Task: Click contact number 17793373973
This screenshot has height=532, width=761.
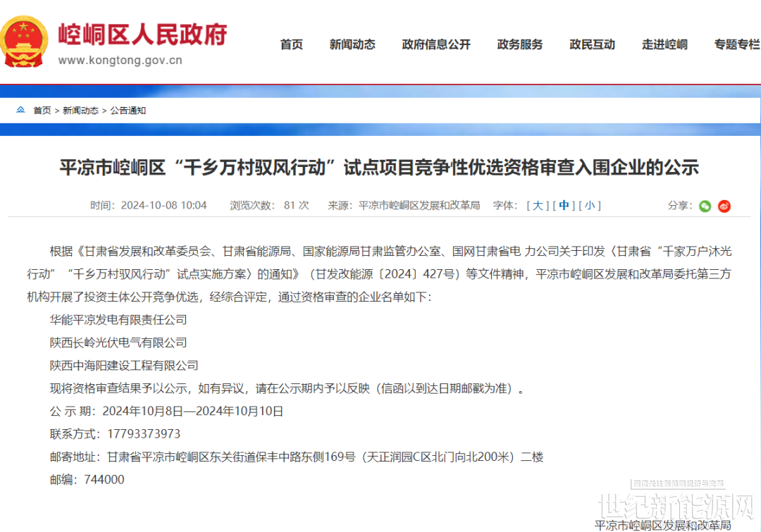Action: click(x=144, y=434)
